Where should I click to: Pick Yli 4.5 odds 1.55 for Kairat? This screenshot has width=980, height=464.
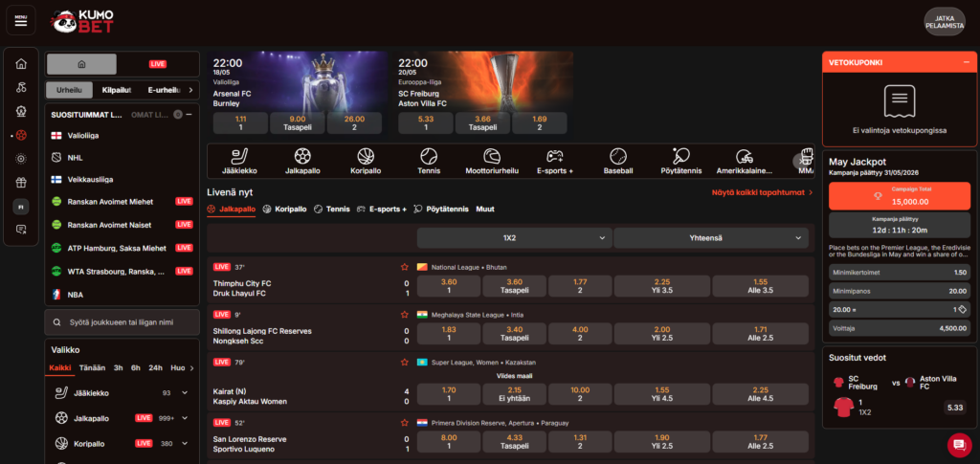662,394
